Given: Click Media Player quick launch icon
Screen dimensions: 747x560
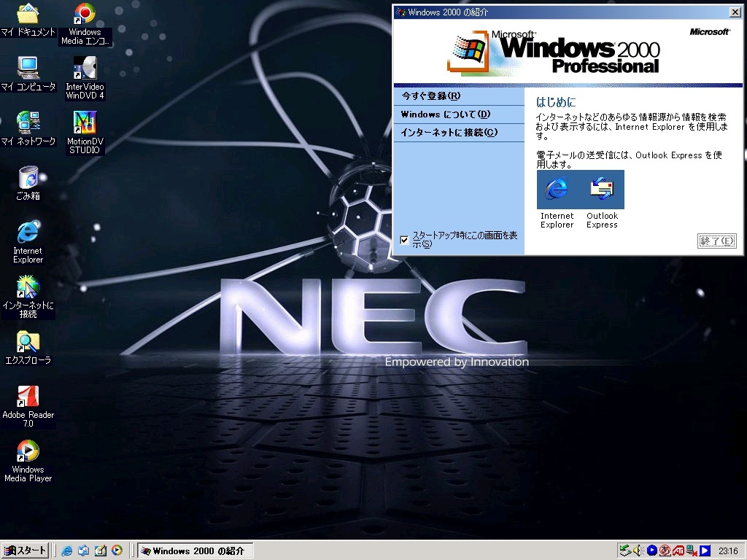Looking at the screenshot, I should point(117,551).
